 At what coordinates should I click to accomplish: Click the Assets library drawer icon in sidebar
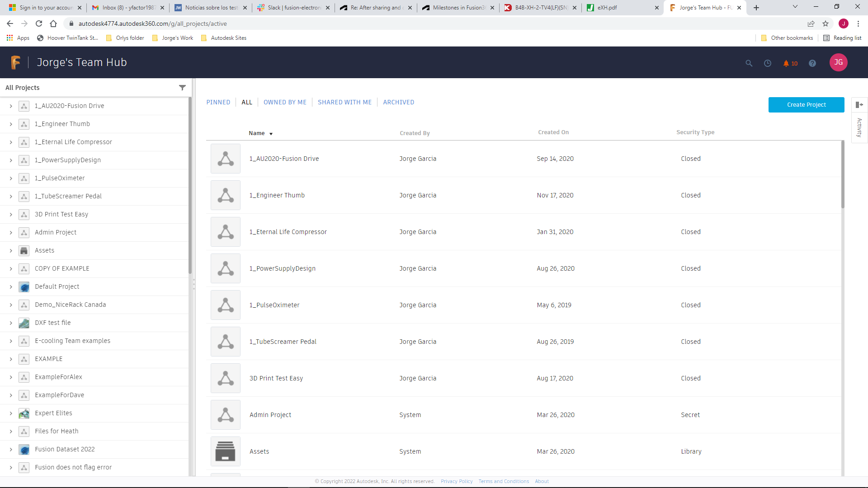tap(24, 251)
